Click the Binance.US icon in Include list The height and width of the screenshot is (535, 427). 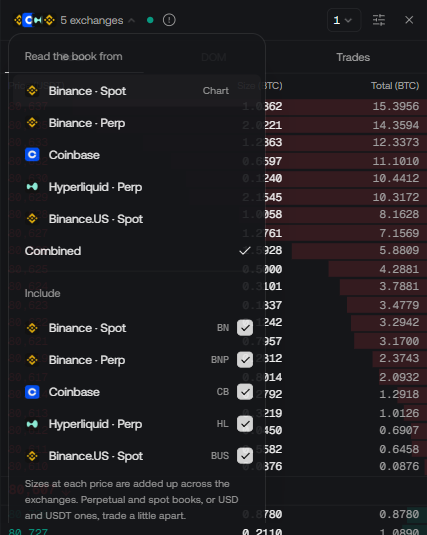pos(32,456)
